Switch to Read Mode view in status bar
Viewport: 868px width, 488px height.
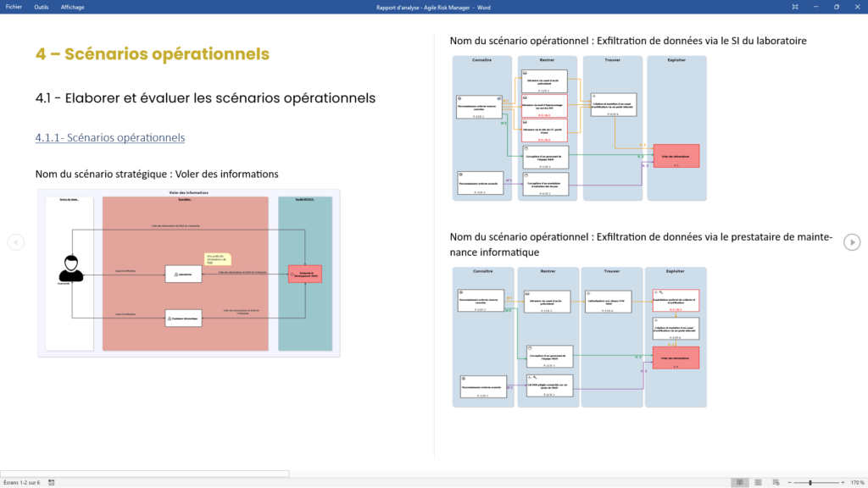click(740, 482)
